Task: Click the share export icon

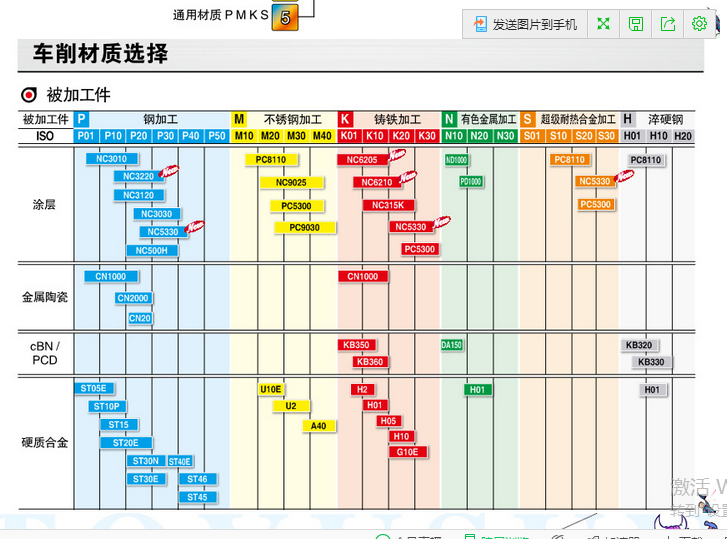Action: pyautogui.click(x=668, y=24)
